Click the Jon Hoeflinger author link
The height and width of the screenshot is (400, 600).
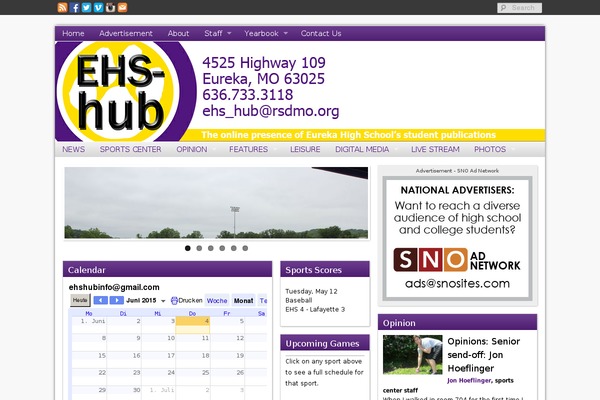click(x=469, y=380)
